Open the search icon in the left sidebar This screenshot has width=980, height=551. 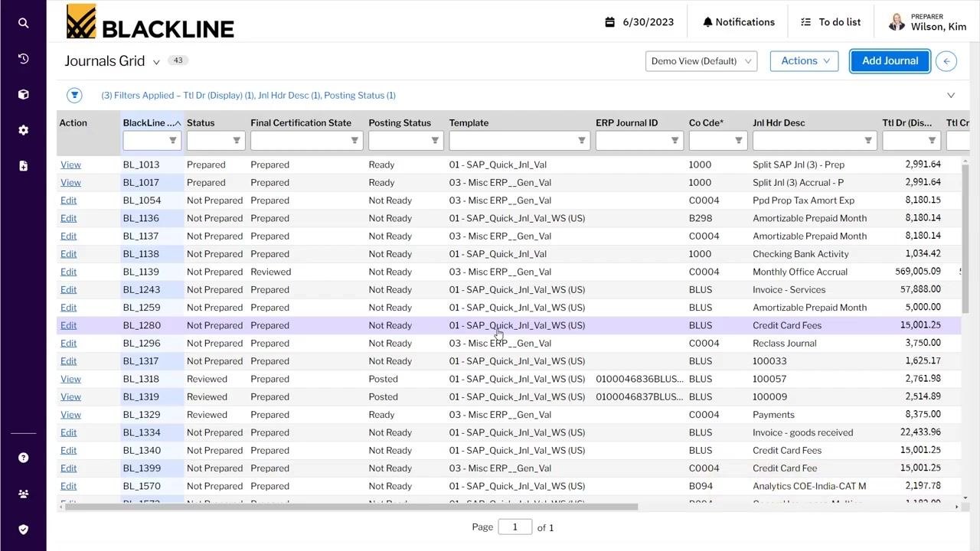pyautogui.click(x=23, y=23)
